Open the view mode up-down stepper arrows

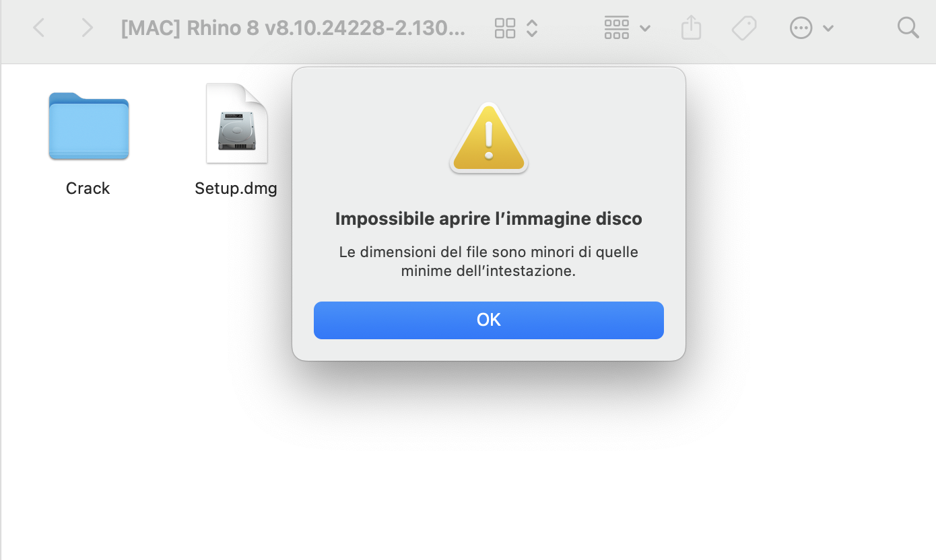click(532, 28)
